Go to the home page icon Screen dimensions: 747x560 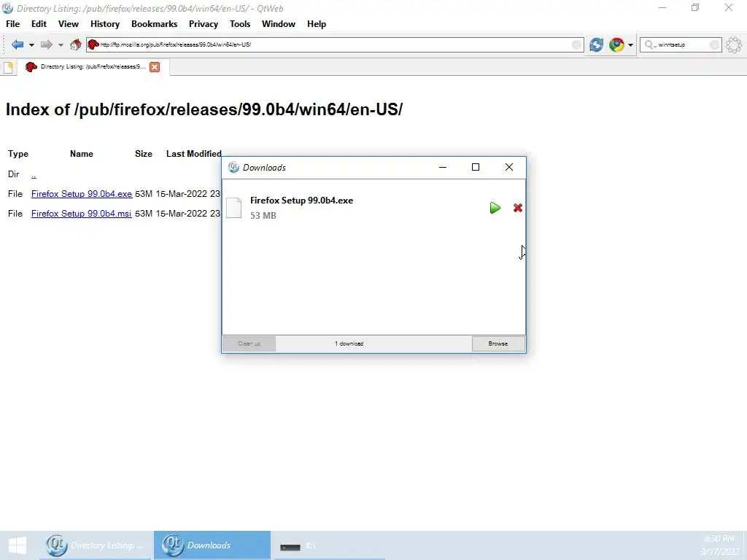click(x=75, y=44)
